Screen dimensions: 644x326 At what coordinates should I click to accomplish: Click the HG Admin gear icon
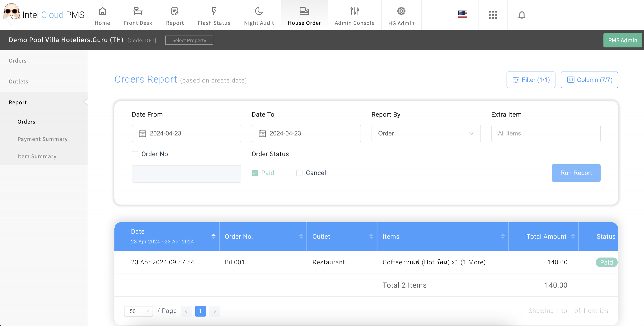[x=401, y=11]
